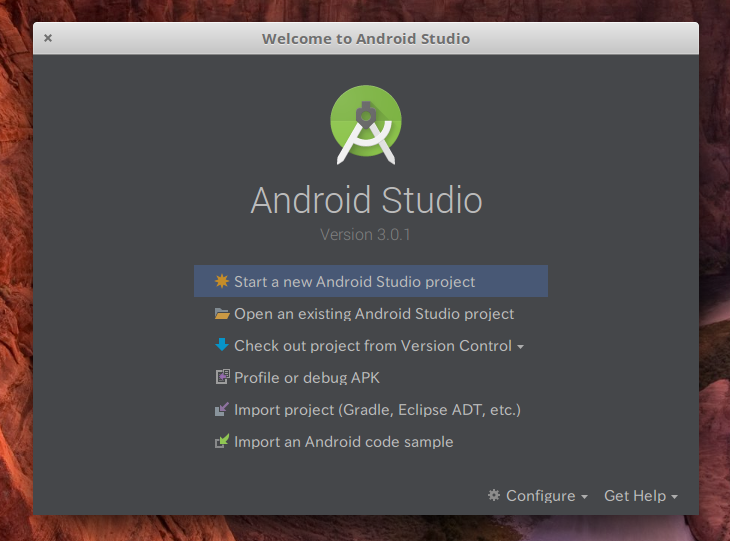Open the Configure dropdown menu
This screenshot has width=730, height=541.
[538, 496]
